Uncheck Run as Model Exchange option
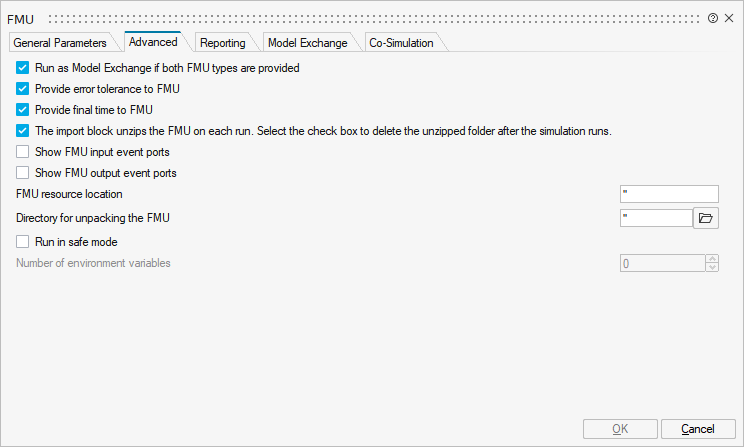 click(x=23, y=68)
